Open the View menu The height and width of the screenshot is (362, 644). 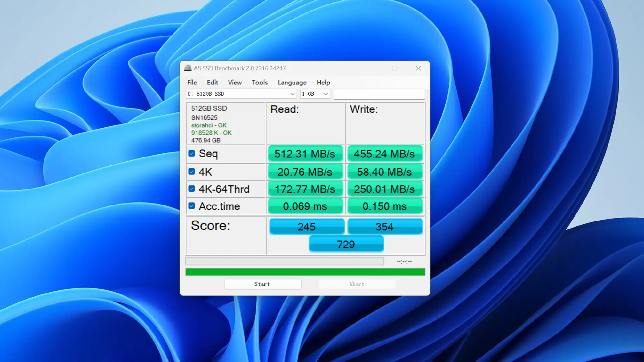click(x=235, y=82)
